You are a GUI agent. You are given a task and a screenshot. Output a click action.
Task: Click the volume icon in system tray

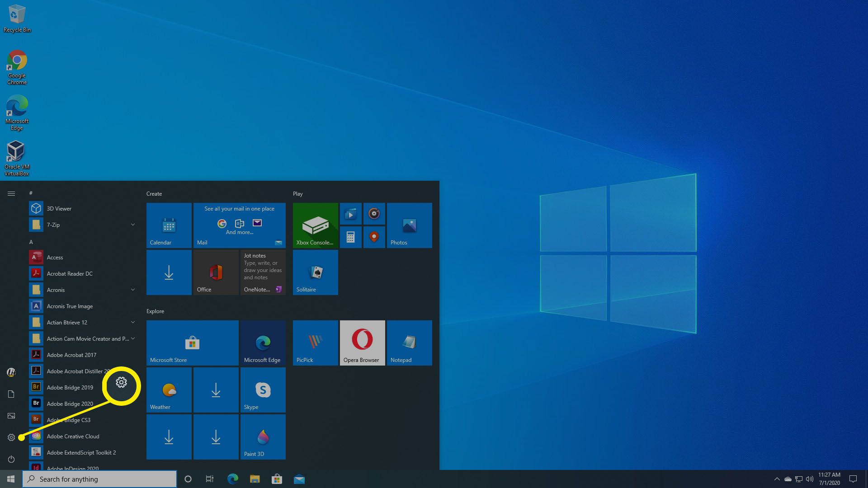click(809, 479)
